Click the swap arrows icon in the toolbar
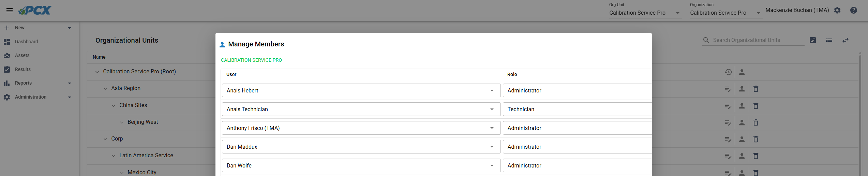868x176 pixels. (845, 40)
